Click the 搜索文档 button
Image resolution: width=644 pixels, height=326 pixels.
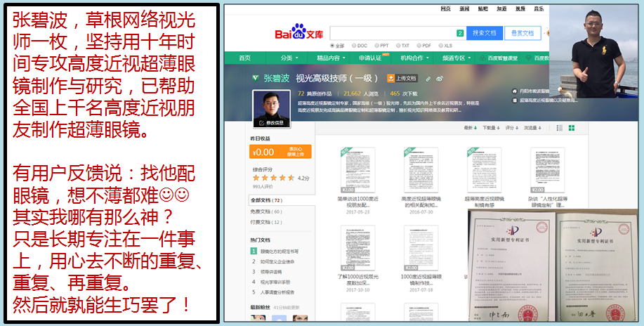pos(485,33)
